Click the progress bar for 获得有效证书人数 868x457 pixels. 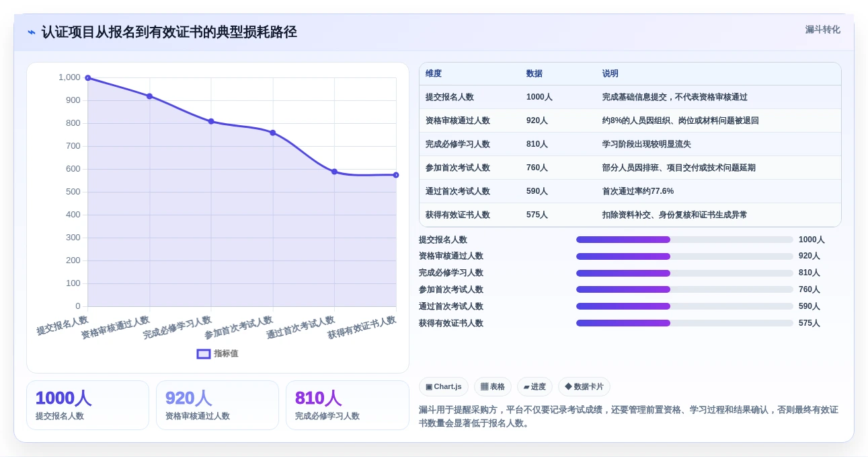tap(684, 323)
